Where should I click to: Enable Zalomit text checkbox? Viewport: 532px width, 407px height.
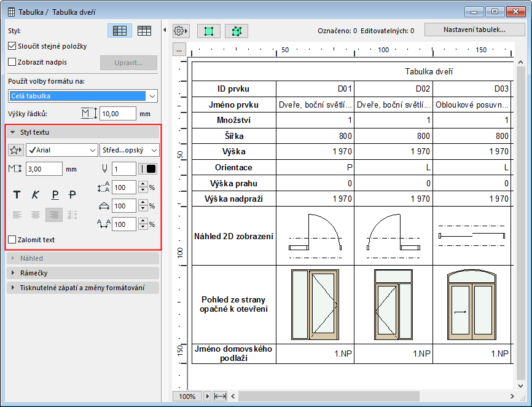[x=12, y=240]
